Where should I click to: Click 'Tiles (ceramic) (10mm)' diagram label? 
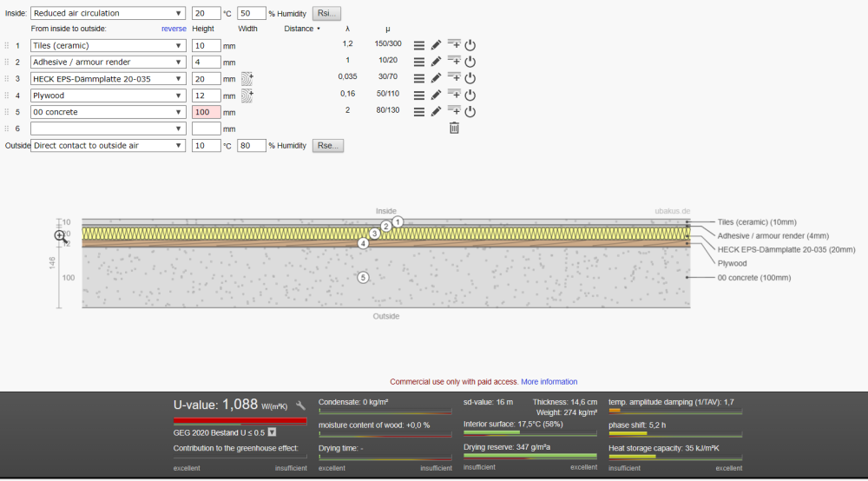(757, 222)
